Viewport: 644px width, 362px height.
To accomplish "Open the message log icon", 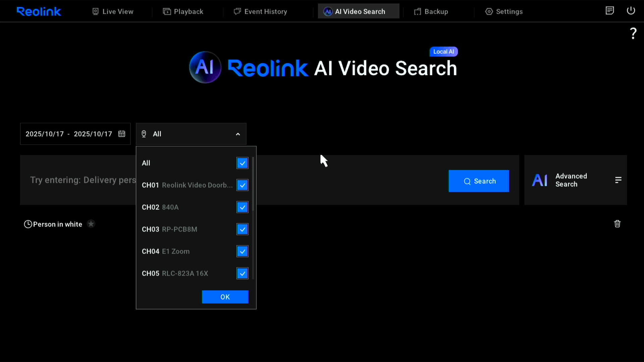I will 609,11.
